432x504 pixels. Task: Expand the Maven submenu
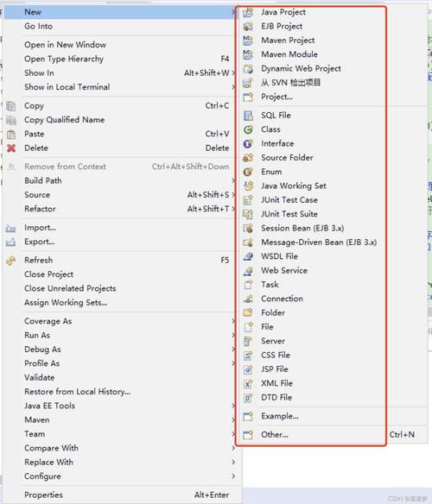click(233, 419)
